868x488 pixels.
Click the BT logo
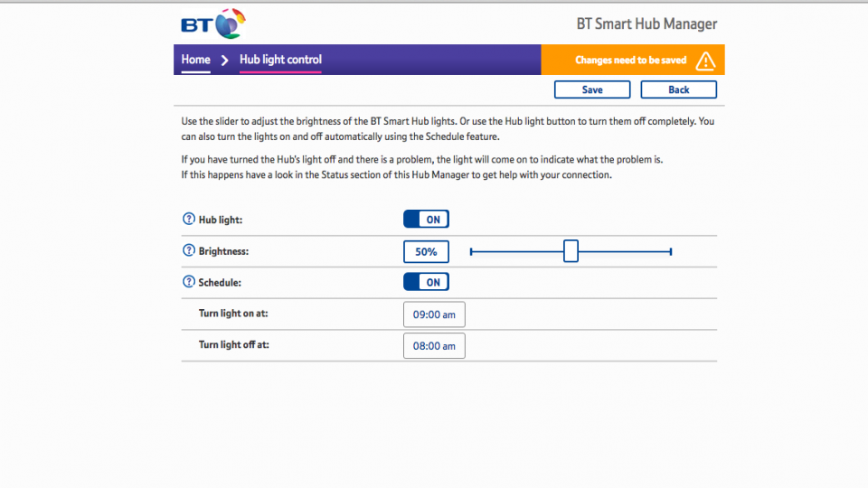(213, 23)
